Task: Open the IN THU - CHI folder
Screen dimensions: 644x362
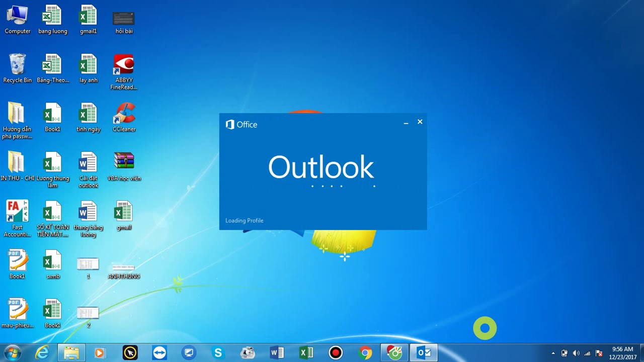Action: point(17,166)
